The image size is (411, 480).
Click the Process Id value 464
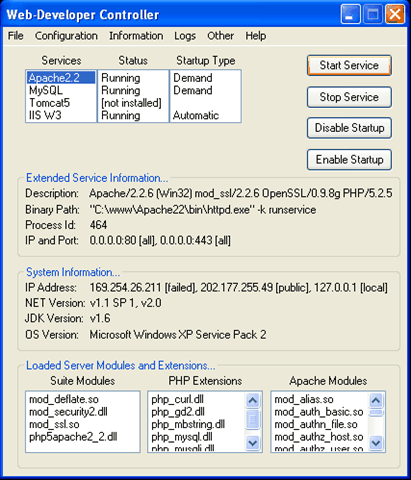click(98, 225)
